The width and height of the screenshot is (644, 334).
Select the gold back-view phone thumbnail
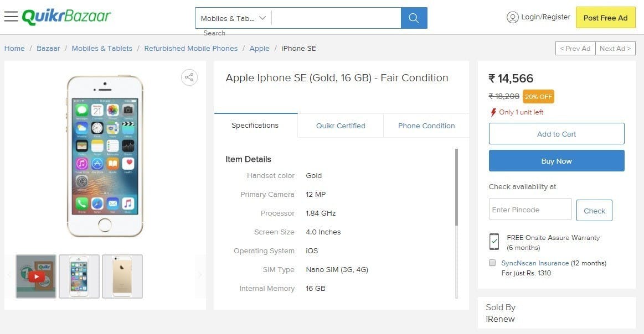click(122, 276)
